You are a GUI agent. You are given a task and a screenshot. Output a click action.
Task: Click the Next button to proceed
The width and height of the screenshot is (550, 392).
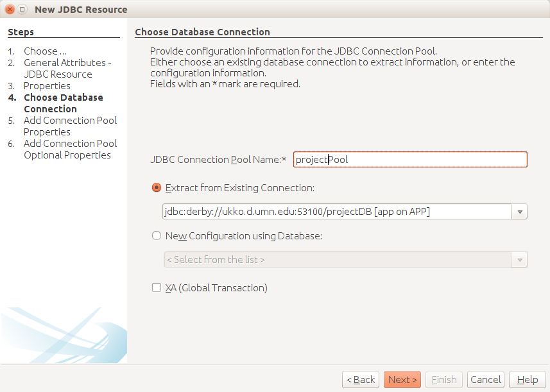[x=402, y=379]
